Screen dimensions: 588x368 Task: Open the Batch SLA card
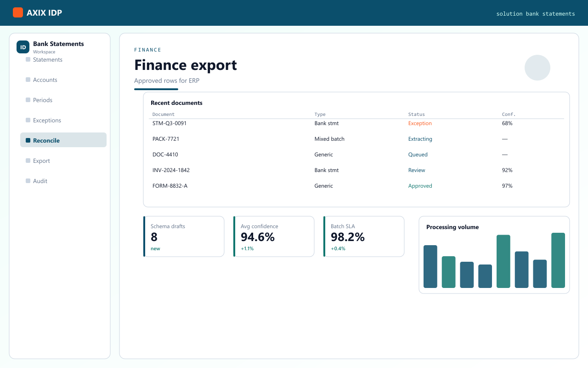coord(364,236)
